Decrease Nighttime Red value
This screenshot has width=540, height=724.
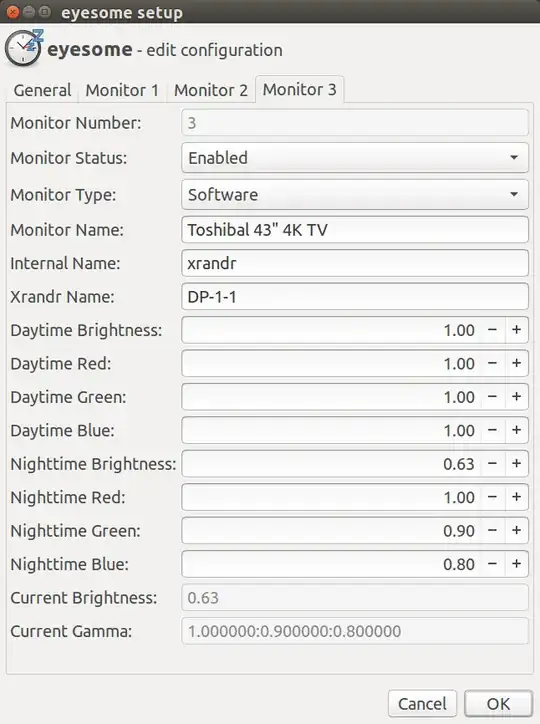coord(492,497)
